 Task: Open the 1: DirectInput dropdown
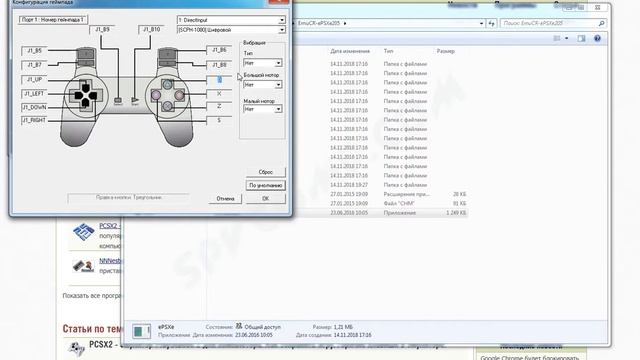[x=282, y=20]
